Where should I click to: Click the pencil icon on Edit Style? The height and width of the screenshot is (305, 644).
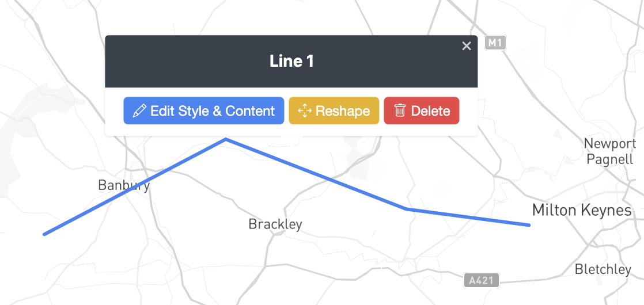point(139,110)
